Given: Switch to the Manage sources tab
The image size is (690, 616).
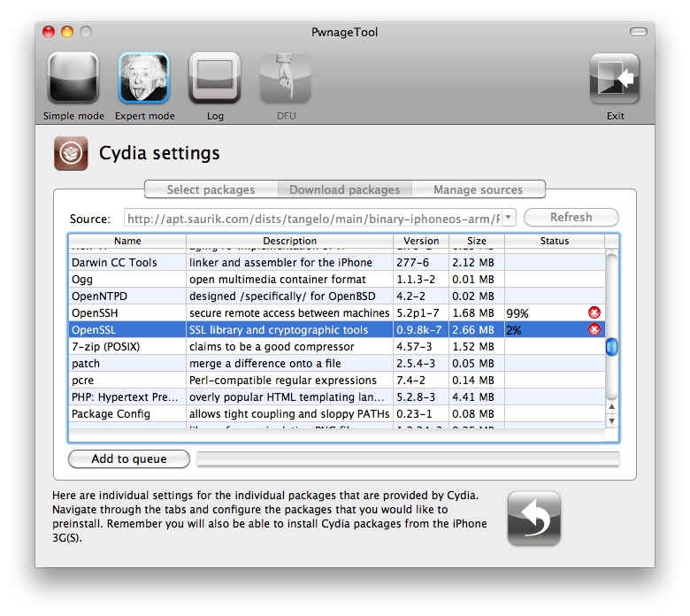Looking at the screenshot, I should pyautogui.click(x=478, y=189).
